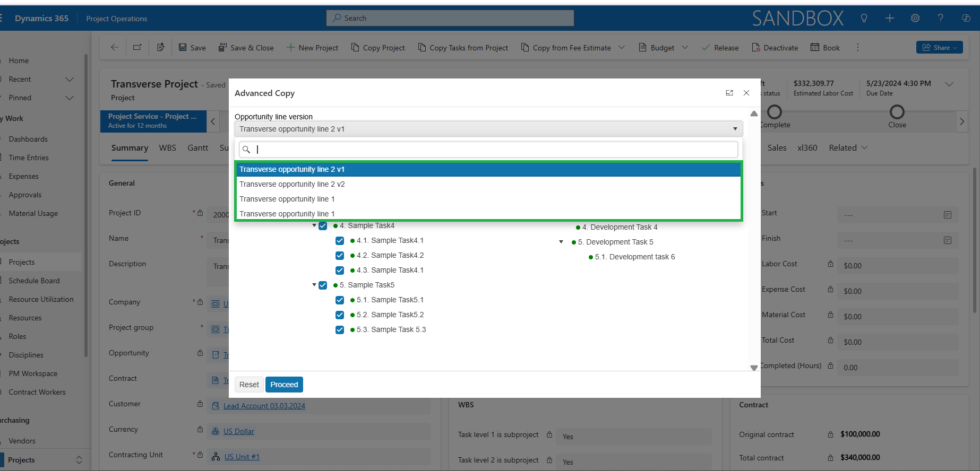980x471 pixels.
Task: Uncheck the 4. Sample Task4 checkbox
Action: (x=323, y=226)
